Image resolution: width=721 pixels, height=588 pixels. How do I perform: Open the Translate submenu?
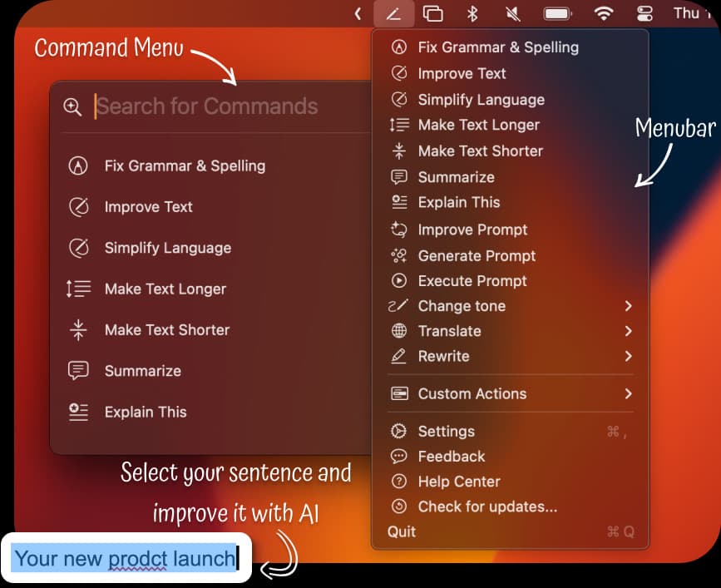[x=449, y=331]
